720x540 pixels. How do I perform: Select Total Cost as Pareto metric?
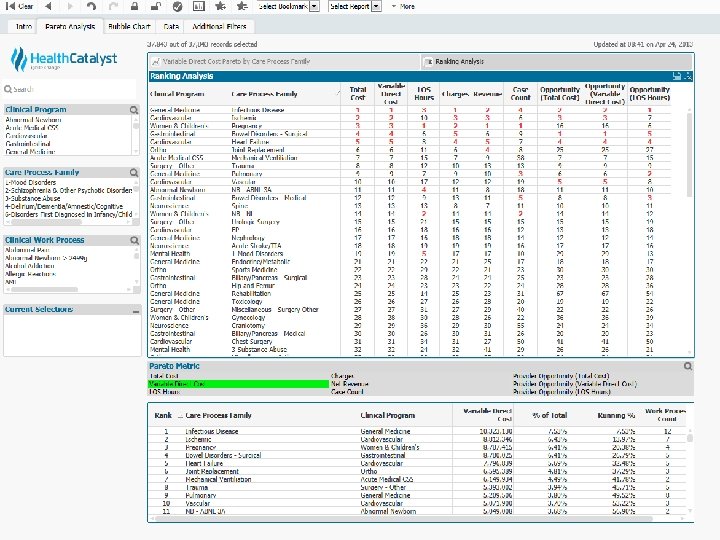pos(238,376)
